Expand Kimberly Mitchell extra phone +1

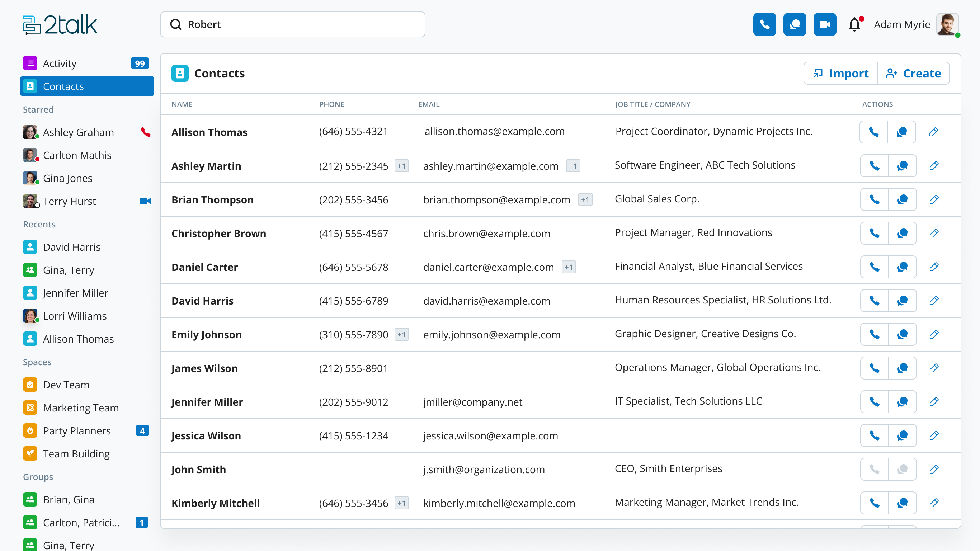click(401, 503)
